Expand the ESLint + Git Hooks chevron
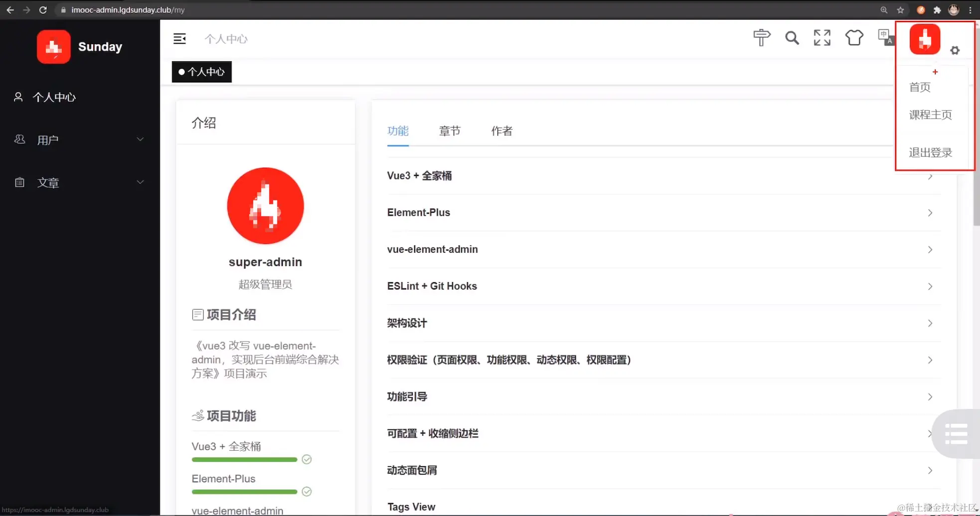The width and height of the screenshot is (980, 516). 930,286
